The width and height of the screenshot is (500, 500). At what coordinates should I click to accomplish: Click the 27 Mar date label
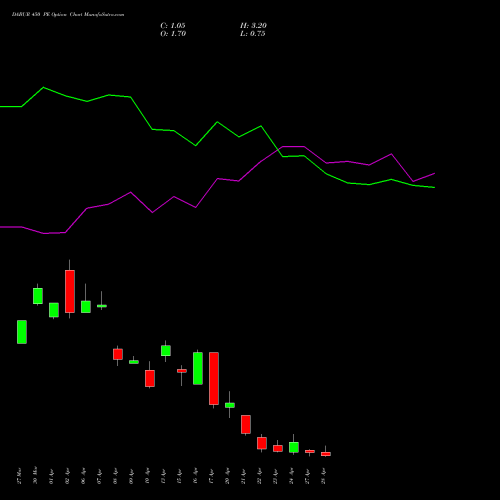tap(19, 476)
